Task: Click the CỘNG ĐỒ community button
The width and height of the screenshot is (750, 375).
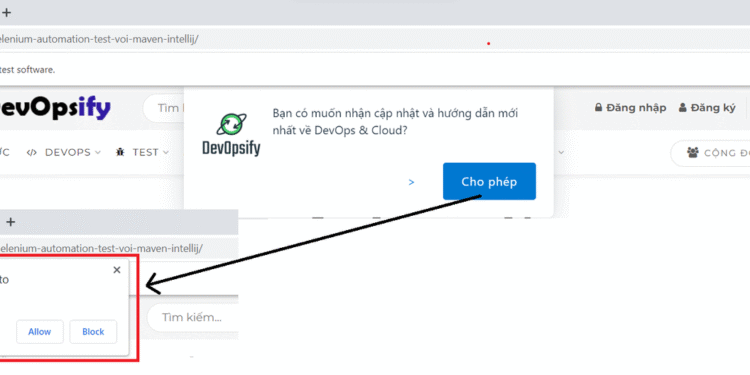Action: (x=710, y=153)
